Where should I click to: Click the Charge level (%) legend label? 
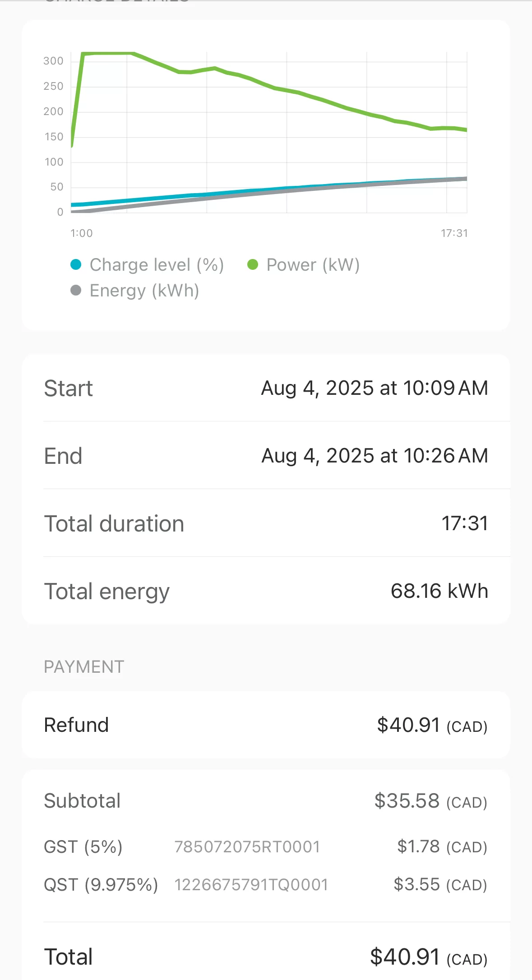pyautogui.click(x=157, y=265)
